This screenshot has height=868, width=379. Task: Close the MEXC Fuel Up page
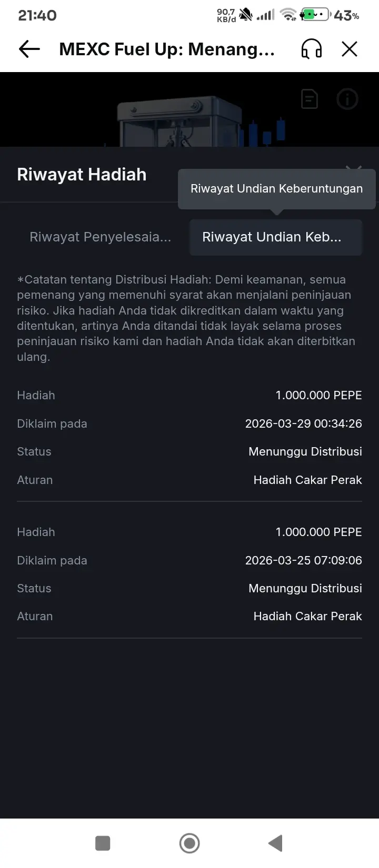[x=350, y=49]
